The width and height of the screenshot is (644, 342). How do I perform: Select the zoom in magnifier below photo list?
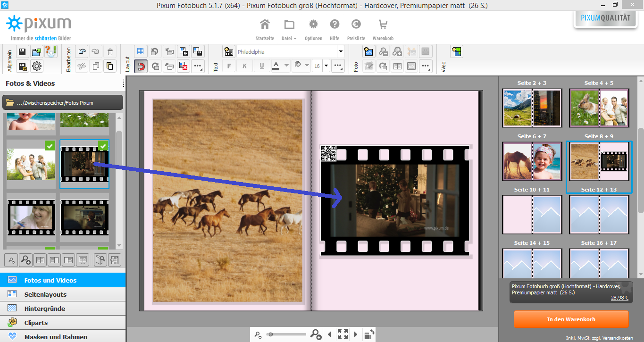[x=25, y=259]
